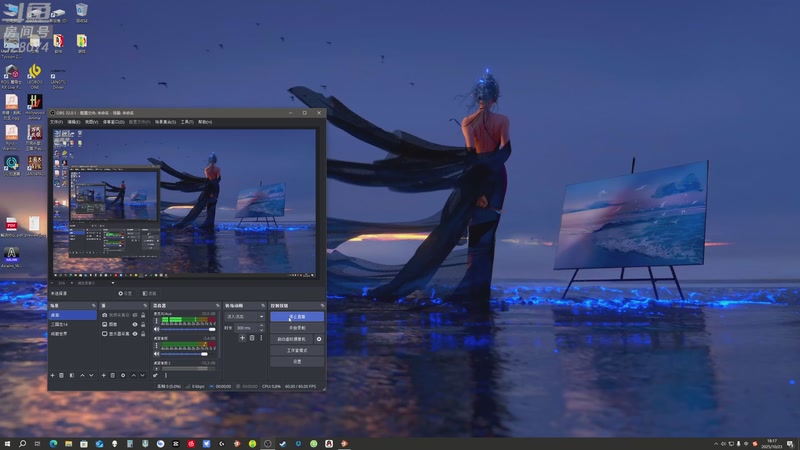Adjust the Mic/Aux volume slider
800x450 pixels.
point(188,329)
